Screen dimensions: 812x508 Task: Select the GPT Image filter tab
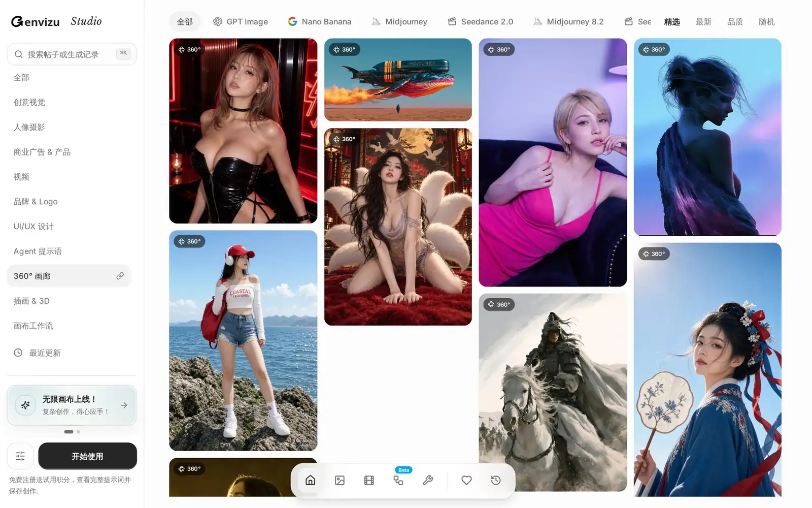click(x=241, y=21)
